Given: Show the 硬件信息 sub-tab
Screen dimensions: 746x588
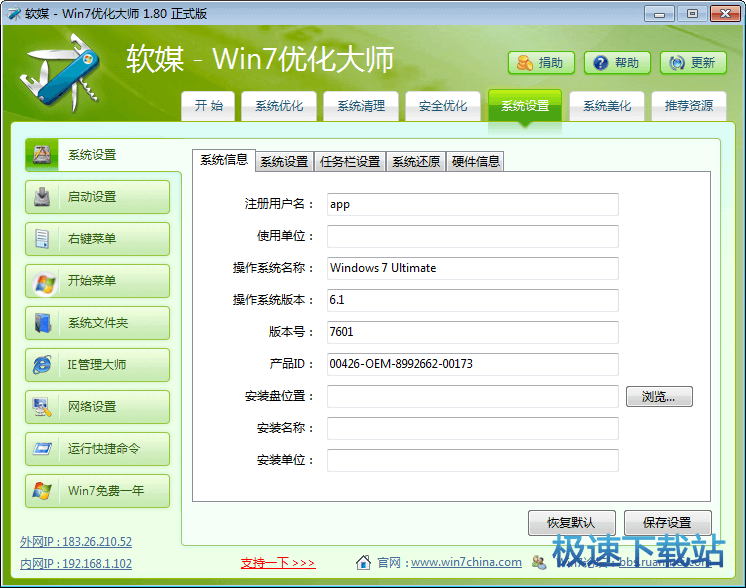Looking at the screenshot, I should point(475,162).
